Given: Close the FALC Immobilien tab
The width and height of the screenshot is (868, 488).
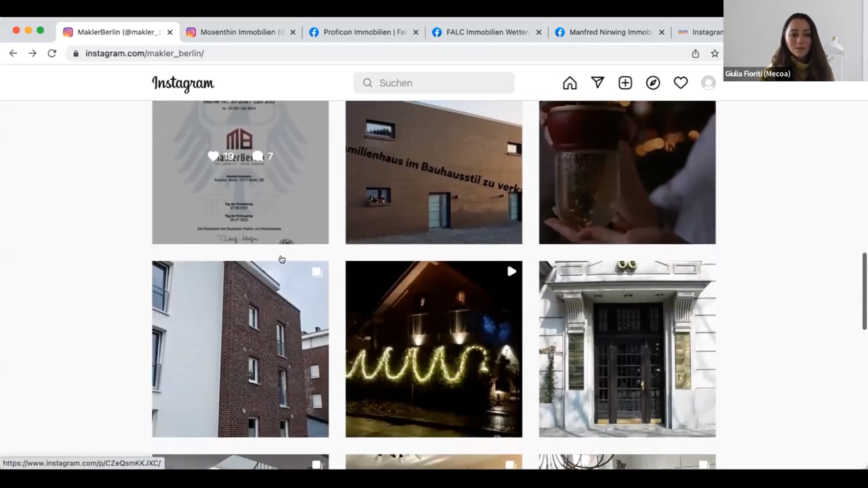Looking at the screenshot, I should click(x=539, y=32).
